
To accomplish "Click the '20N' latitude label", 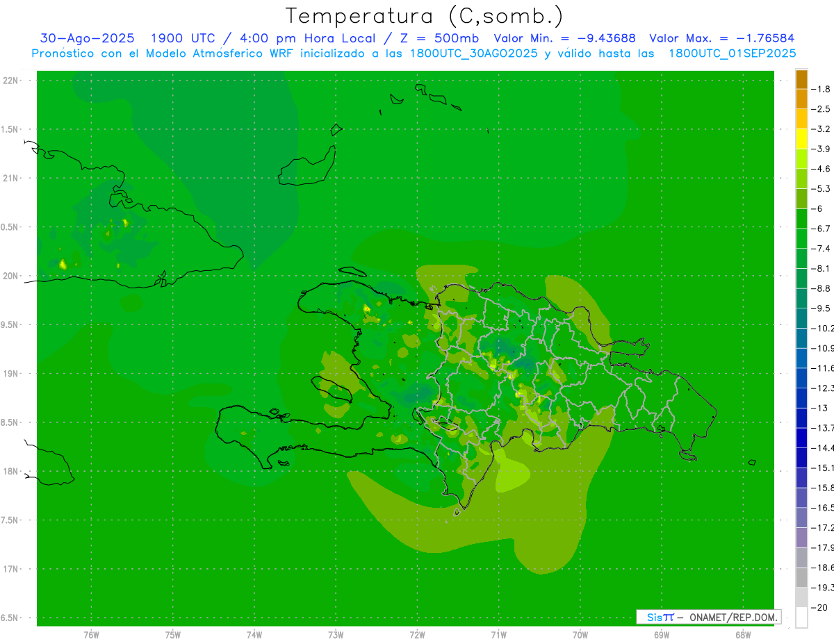I will (10, 276).
